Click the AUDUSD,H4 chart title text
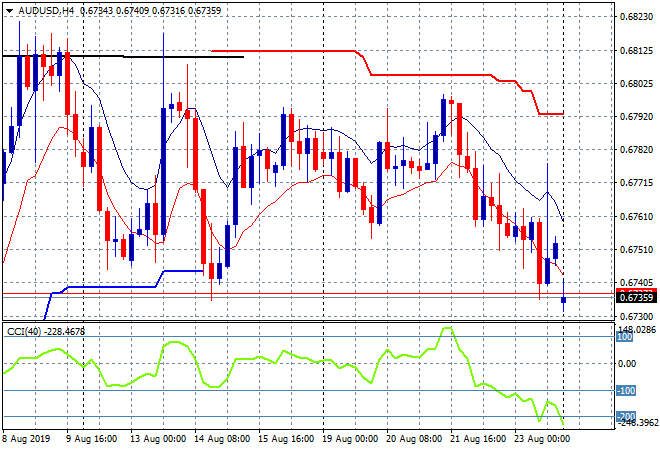The width and height of the screenshot is (660, 450). click(46, 11)
